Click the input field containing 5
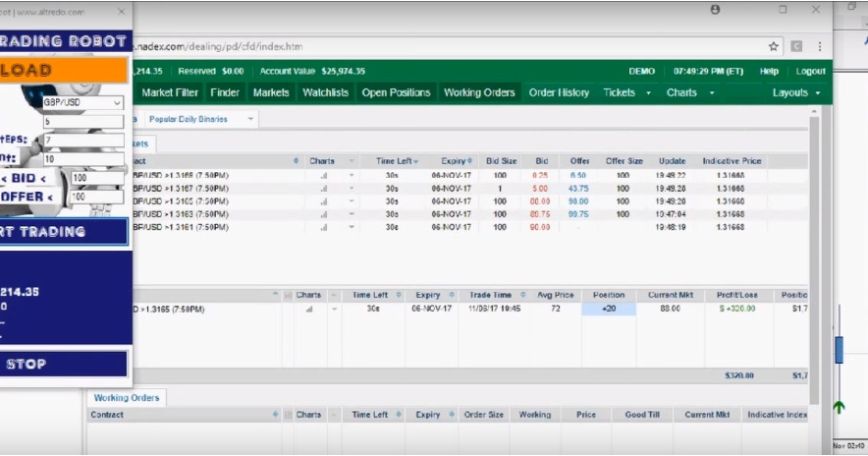Screen dimensions: 868x456 (x=83, y=121)
